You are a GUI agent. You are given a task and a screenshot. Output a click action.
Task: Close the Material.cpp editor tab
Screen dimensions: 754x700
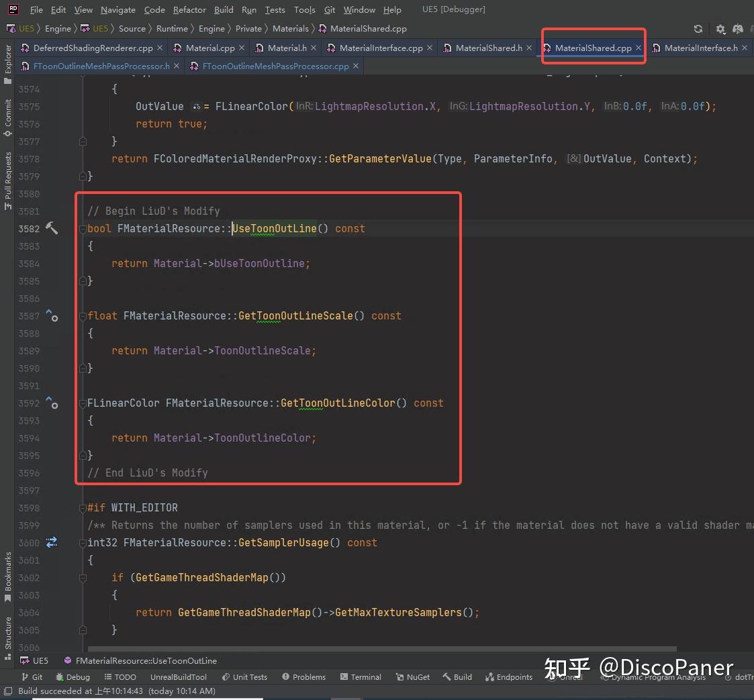(x=242, y=48)
